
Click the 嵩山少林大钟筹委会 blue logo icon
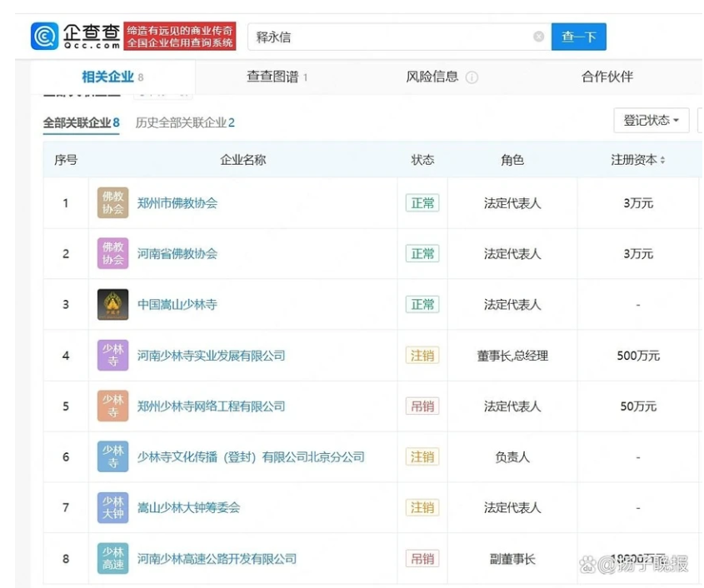112,508
